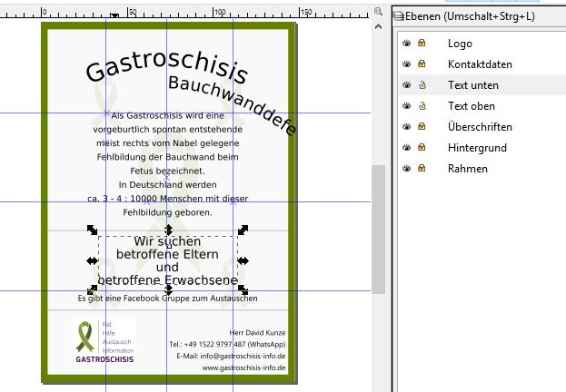Hide the Überschriften layer
Image resolution: width=566 pixels, height=392 pixels.
point(407,126)
